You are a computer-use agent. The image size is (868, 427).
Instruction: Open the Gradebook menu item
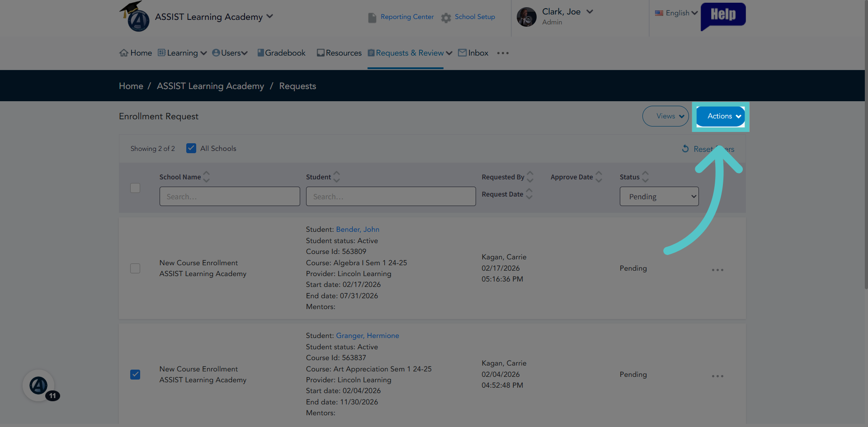pos(281,53)
